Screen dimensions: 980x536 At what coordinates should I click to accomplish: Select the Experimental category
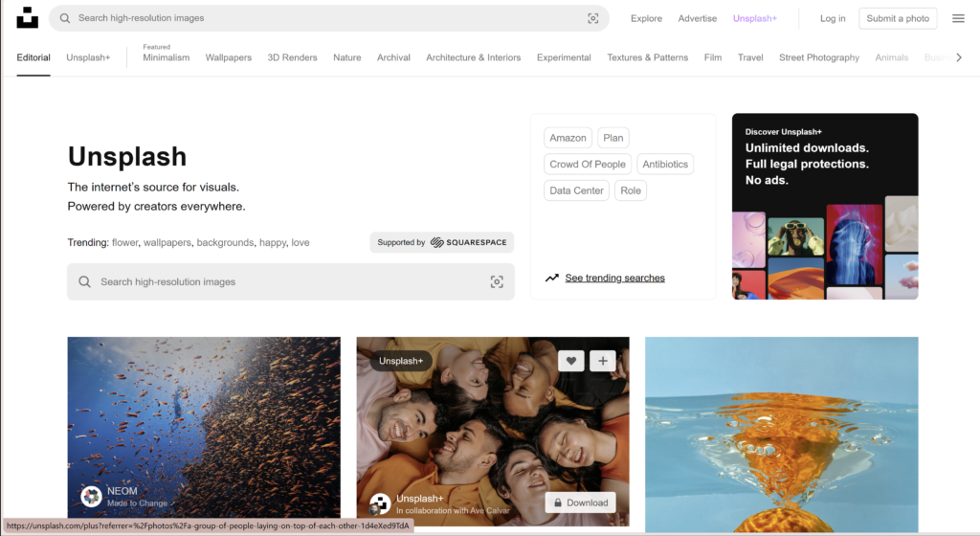pyautogui.click(x=564, y=57)
